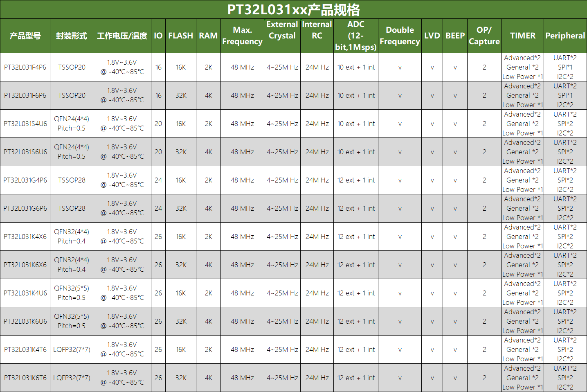Select BEEP check mark of PT32L031G6P6

tap(455, 209)
